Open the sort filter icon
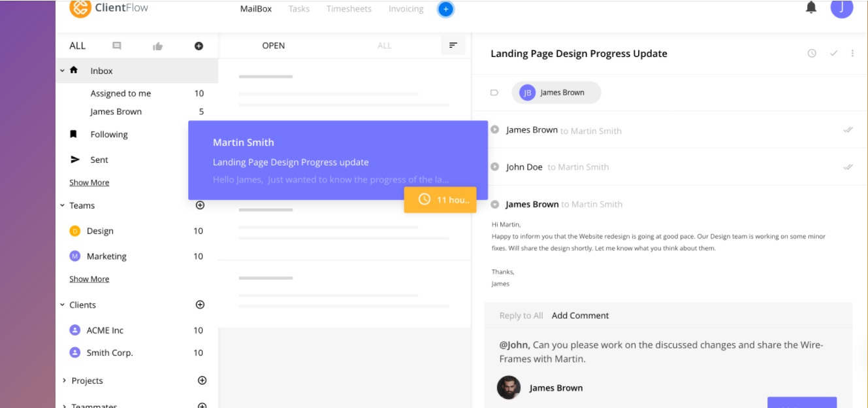Screen dimensions: 868x408 [453, 45]
